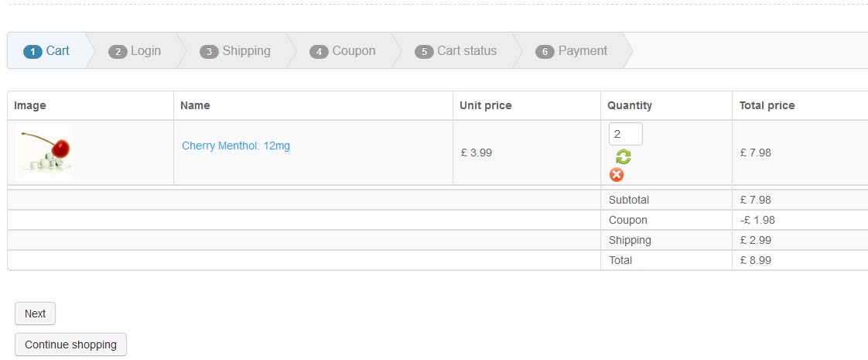Click the step 4 number badge

coord(319,52)
